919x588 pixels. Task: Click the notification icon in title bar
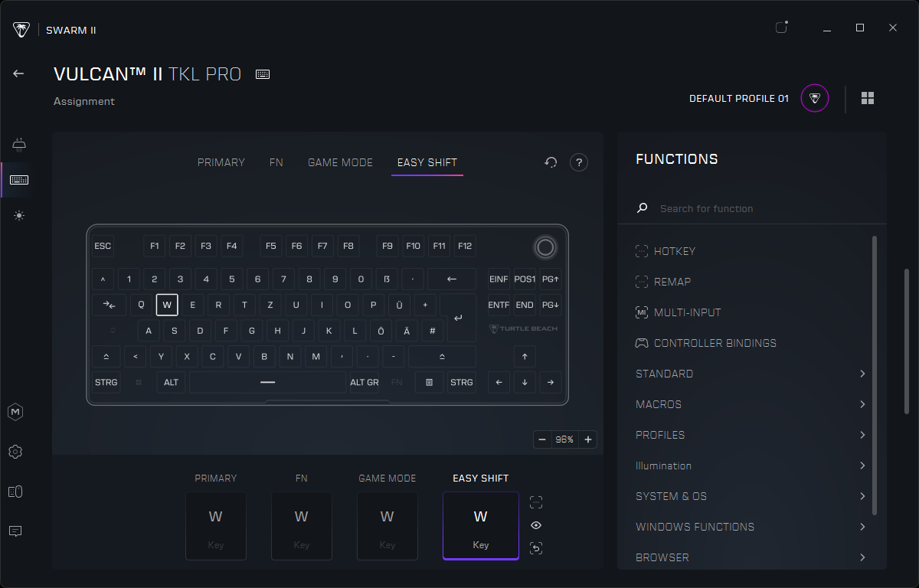pyautogui.click(x=782, y=28)
